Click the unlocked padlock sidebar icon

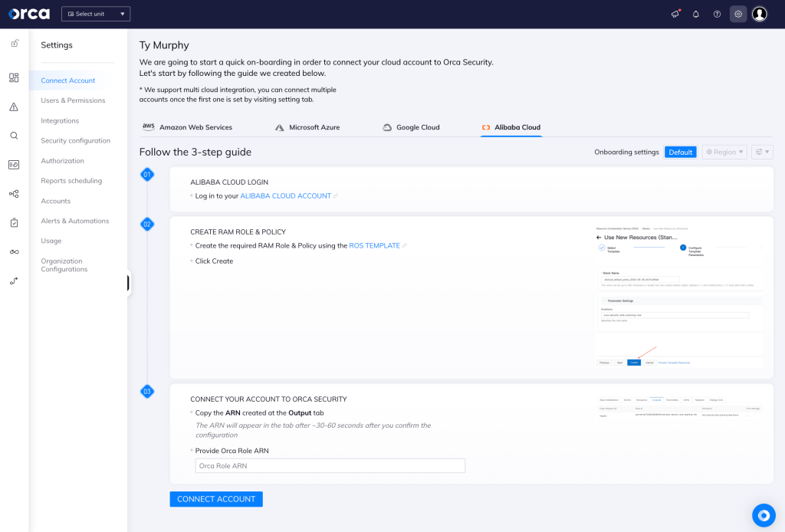click(x=15, y=44)
